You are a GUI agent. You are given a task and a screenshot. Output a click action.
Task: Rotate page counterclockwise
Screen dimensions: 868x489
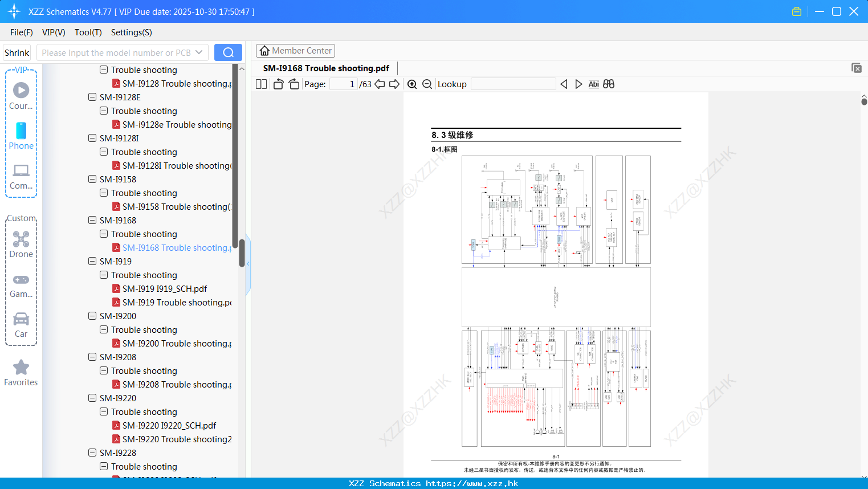(278, 84)
